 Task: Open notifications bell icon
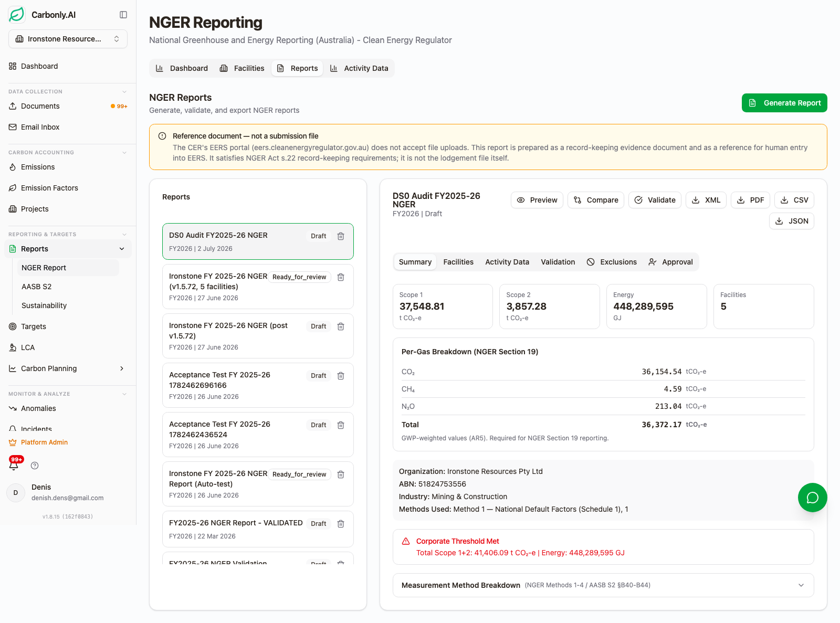tap(14, 465)
